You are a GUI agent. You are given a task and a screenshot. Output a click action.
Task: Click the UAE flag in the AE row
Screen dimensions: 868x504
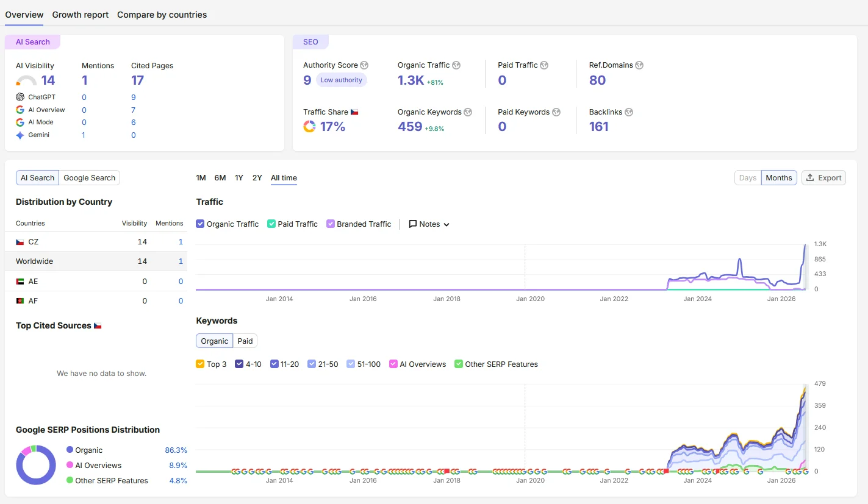click(20, 281)
